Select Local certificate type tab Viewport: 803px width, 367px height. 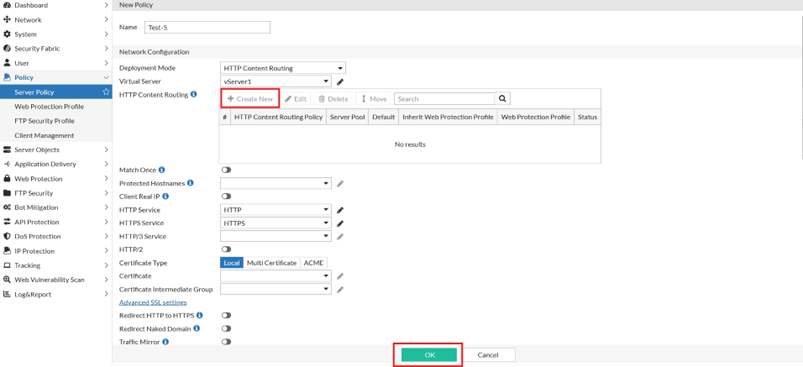232,263
